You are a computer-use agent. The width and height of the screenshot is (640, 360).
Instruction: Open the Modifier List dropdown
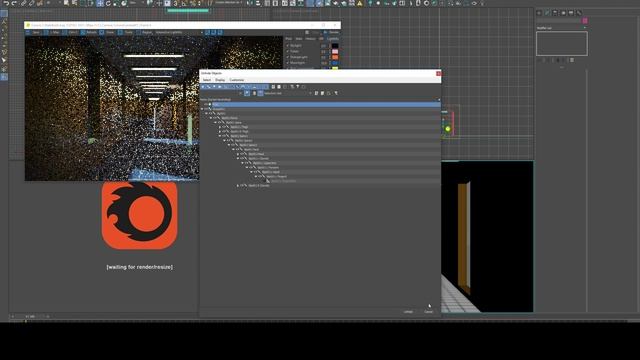point(562,28)
